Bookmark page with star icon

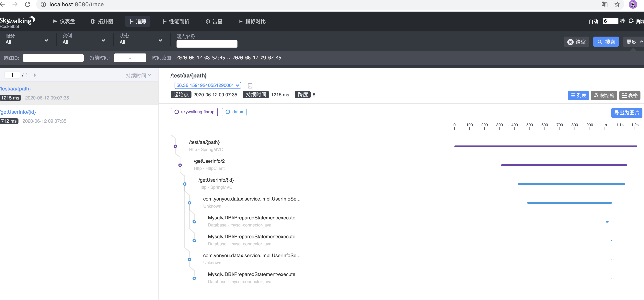click(x=617, y=4)
